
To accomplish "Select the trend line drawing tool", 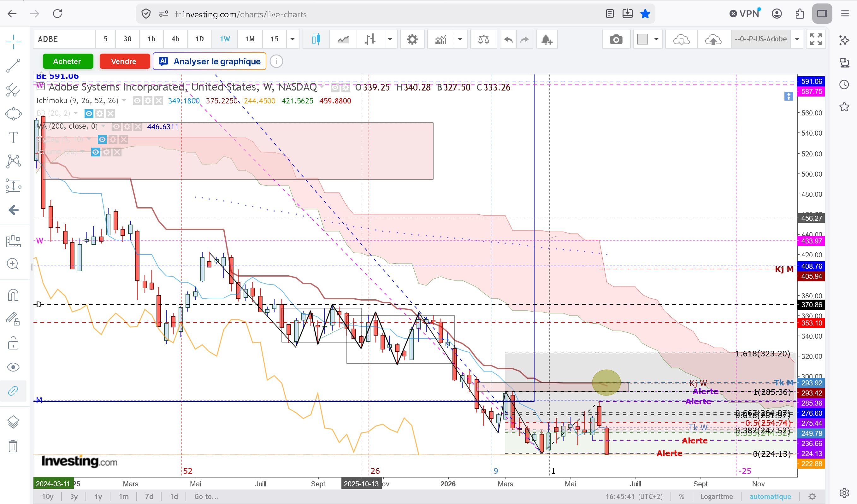I will click(13, 66).
